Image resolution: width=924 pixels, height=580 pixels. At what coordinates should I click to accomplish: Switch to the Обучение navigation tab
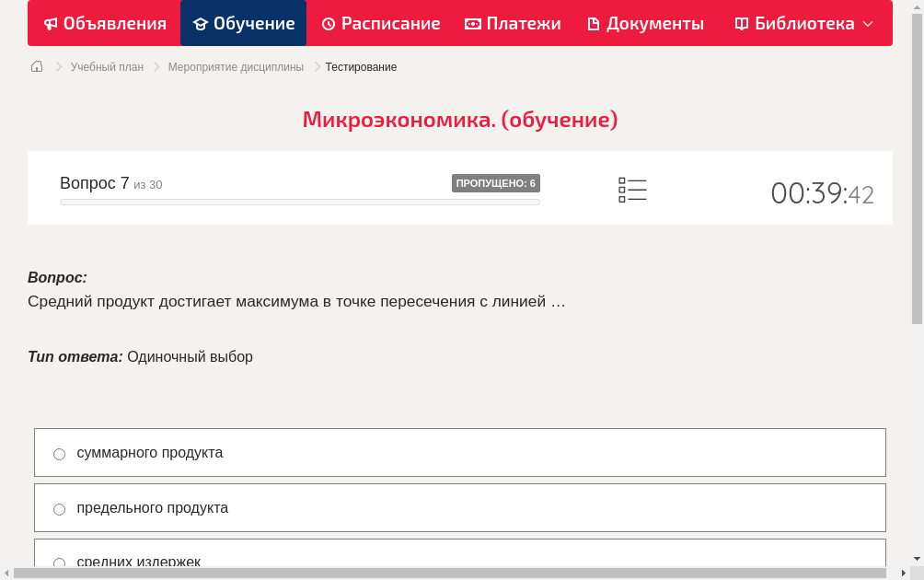(x=243, y=23)
